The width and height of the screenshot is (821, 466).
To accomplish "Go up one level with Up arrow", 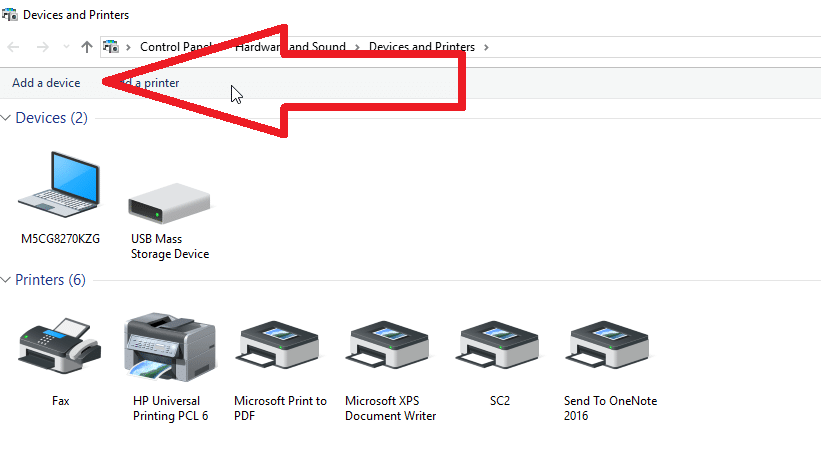I will [x=87, y=47].
